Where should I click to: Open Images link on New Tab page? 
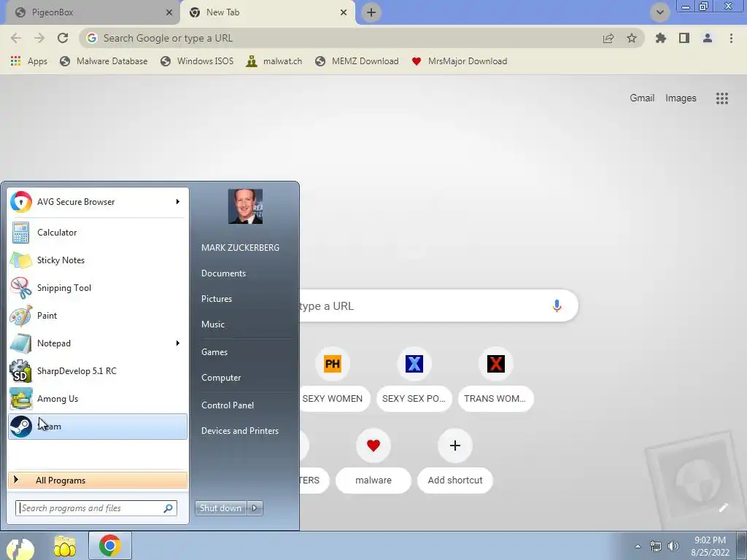[681, 98]
